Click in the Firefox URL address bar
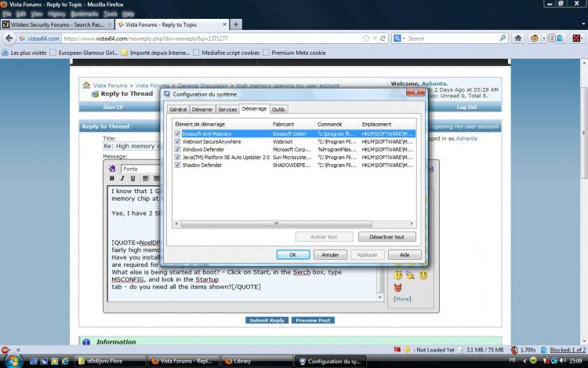 pos(212,38)
